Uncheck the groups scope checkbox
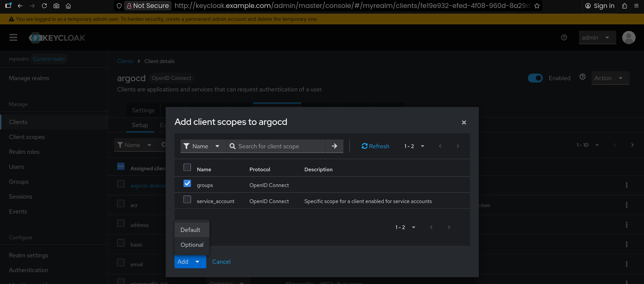The image size is (644, 284). [187, 183]
